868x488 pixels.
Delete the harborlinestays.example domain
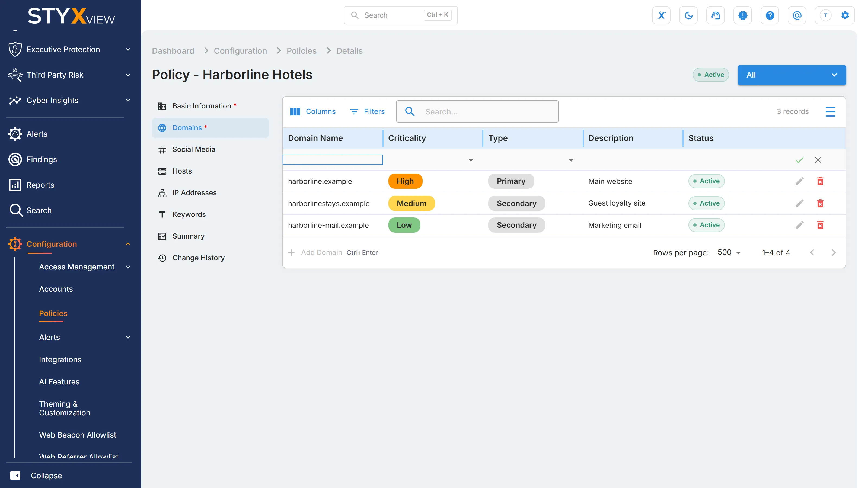click(820, 203)
